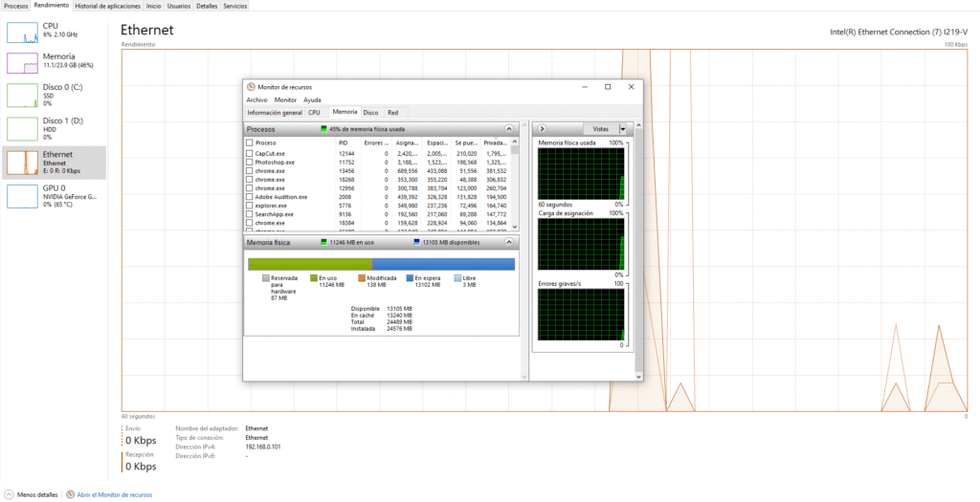
Task: Open the Archivo menu
Action: point(256,99)
